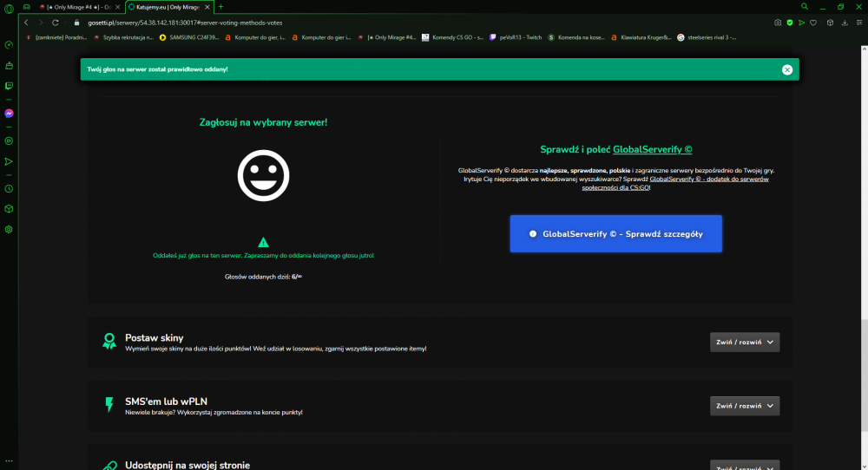The height and width of the screenshot is (470, 868).
Task: Dismiss the green vote success notification
Action: click(787, 69)
